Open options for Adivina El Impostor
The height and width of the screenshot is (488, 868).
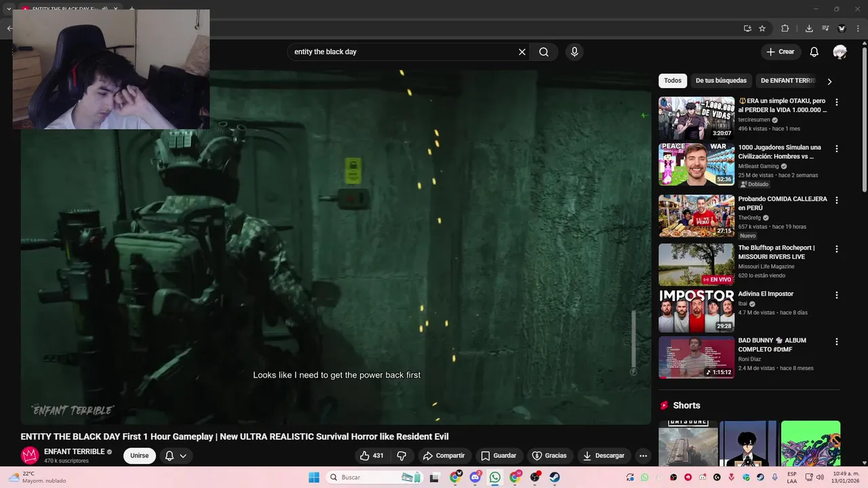tap(836, 295)
